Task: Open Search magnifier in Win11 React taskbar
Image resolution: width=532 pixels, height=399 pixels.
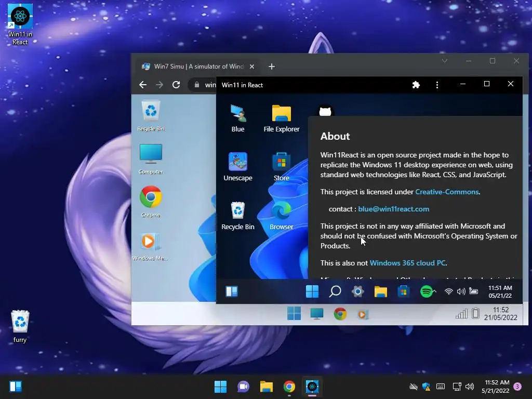Action: [x=335, y=291]
